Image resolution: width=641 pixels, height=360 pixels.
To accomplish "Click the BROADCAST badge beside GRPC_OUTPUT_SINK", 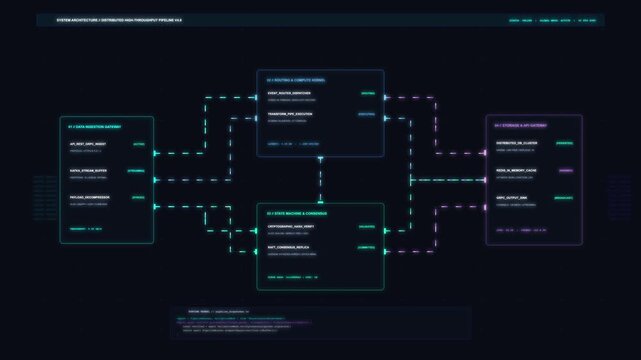I will pos(564,198).
